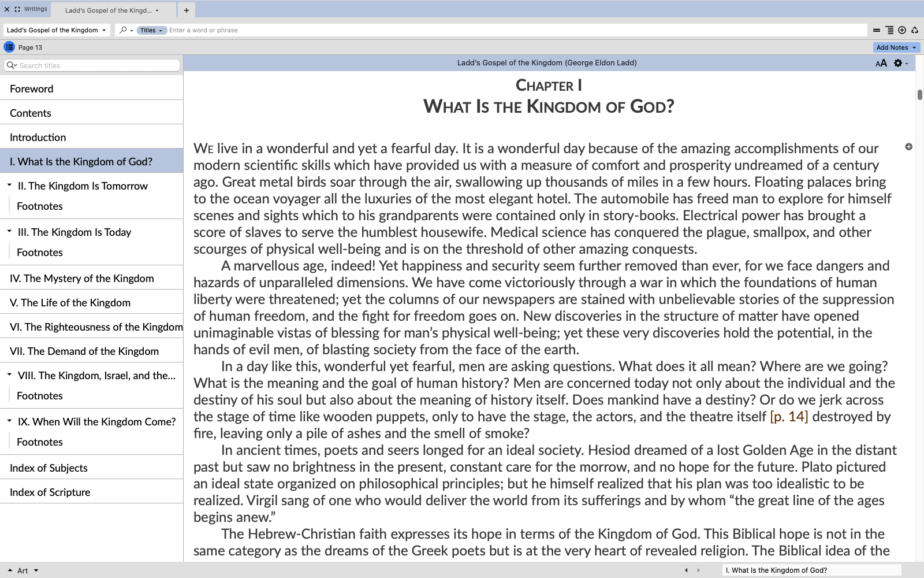The width and height of the screenshot is (924, 578).
Task: Open VI. The Righteousness of the Kingdom
Action: click(92, 327)
